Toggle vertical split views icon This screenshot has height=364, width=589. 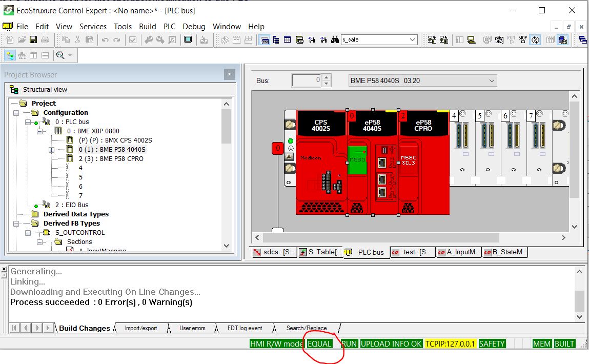(x=33, y=55)
